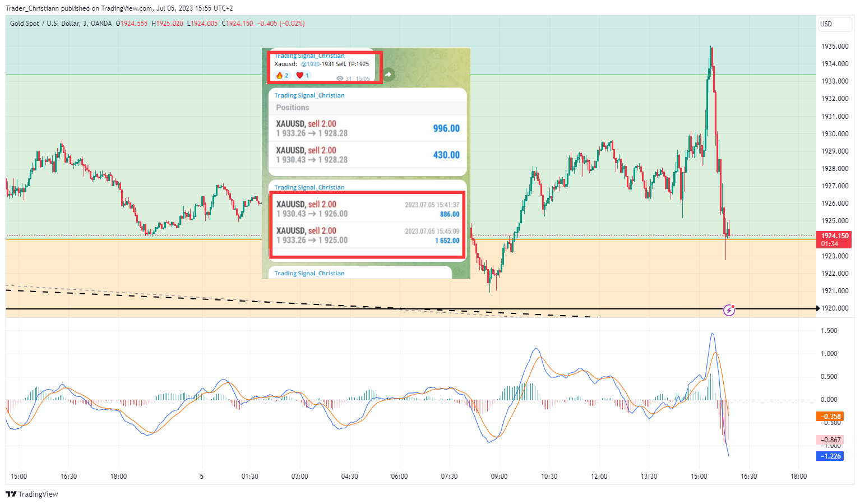
Task: Click the blue MACD value label -1.226
Action: pyautogui.click(x=830, y=456)
